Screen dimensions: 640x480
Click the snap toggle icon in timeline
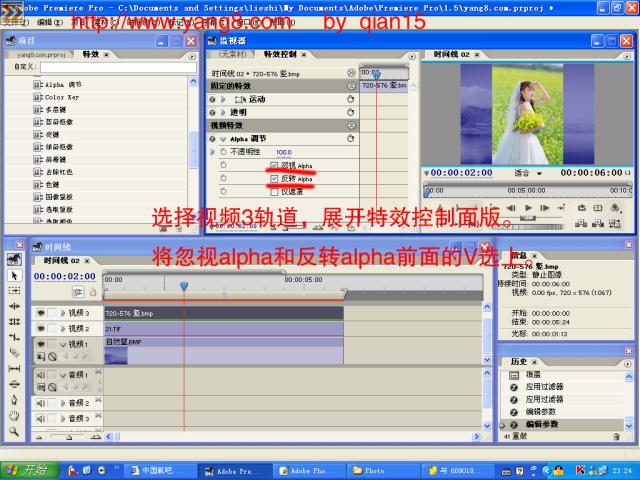(x=78, y=292)
